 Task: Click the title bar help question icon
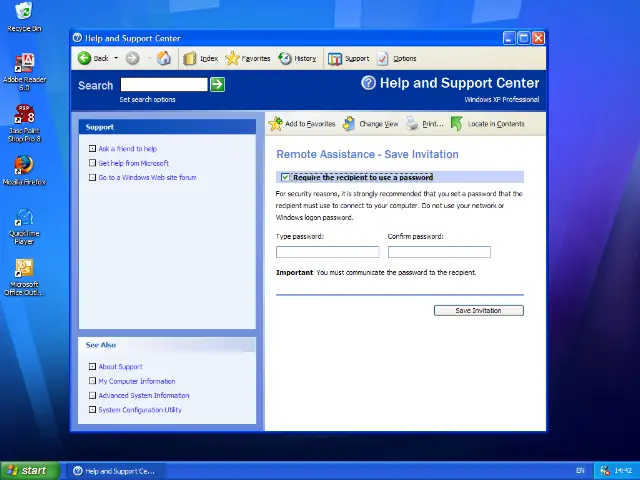click(78, 38)
